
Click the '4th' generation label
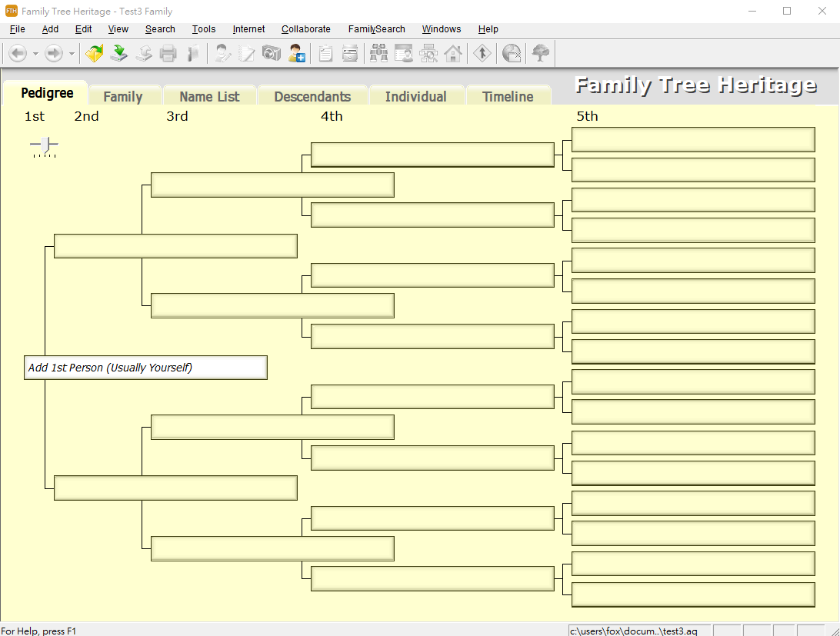[x=332, y=116]
